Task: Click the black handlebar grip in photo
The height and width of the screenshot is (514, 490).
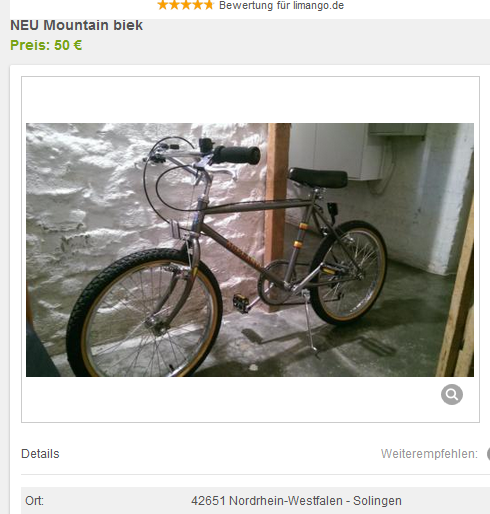Action: pos(236,155)
